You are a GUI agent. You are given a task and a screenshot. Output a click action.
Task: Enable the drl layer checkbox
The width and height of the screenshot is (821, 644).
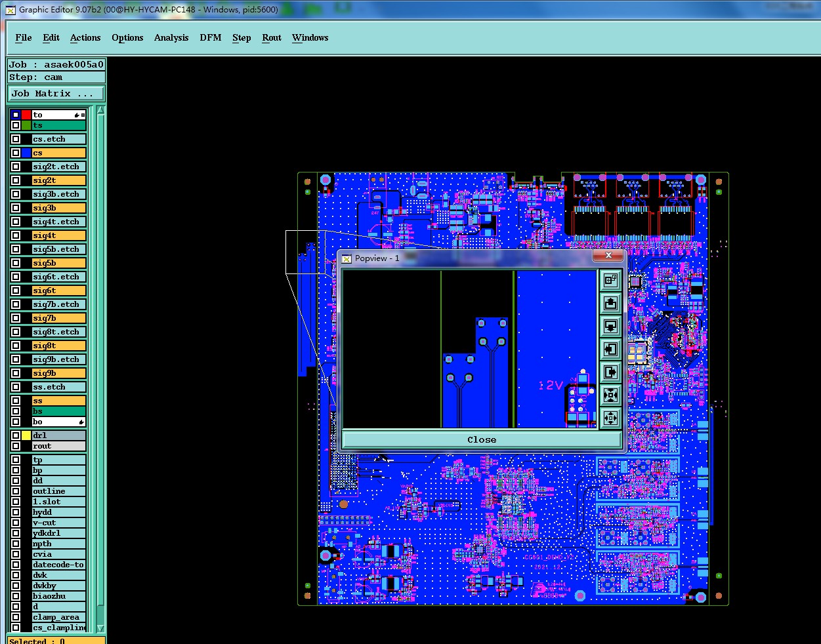pos(16,435)
